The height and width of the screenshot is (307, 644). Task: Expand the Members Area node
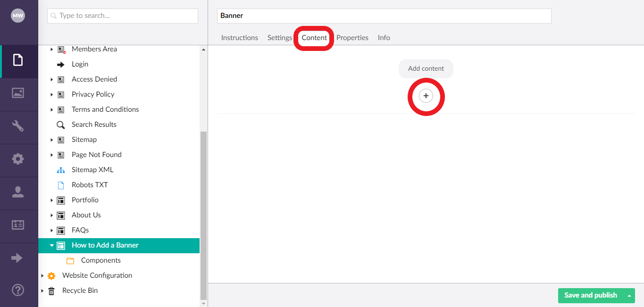click(51, 50)
